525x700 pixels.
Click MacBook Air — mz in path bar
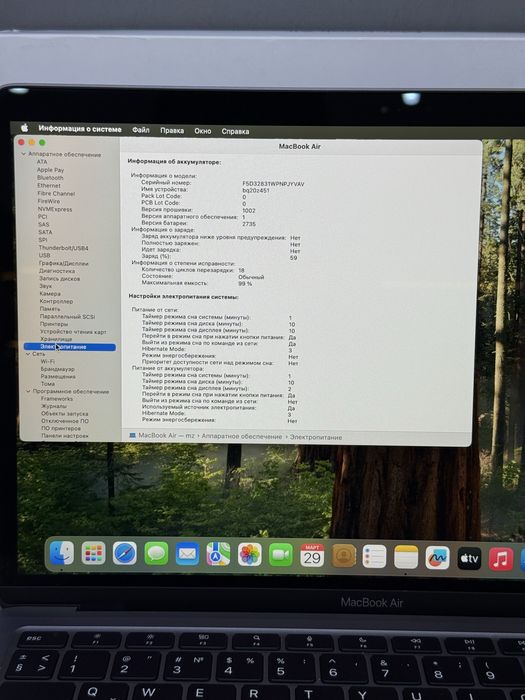[x=167, y=436]
